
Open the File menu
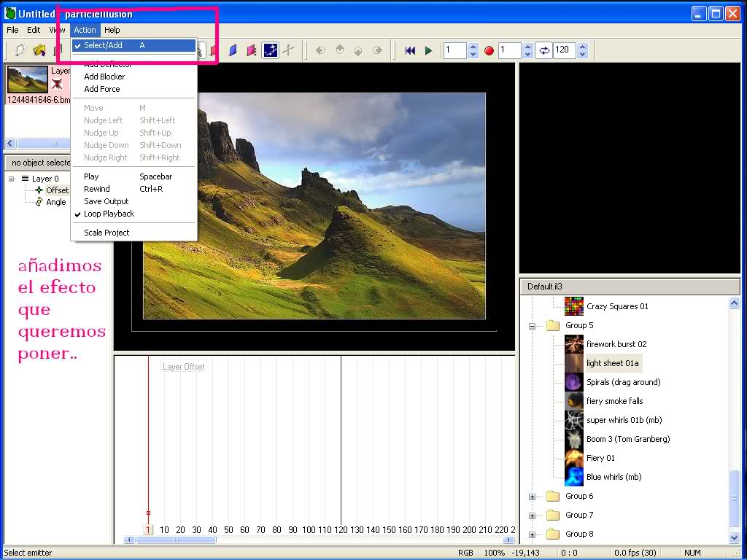[x=12, y=30]
